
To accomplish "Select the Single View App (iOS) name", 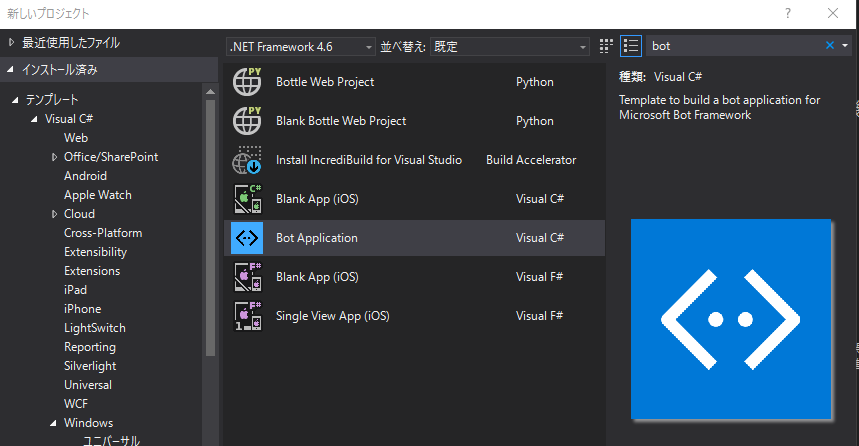I will (333, 316).
